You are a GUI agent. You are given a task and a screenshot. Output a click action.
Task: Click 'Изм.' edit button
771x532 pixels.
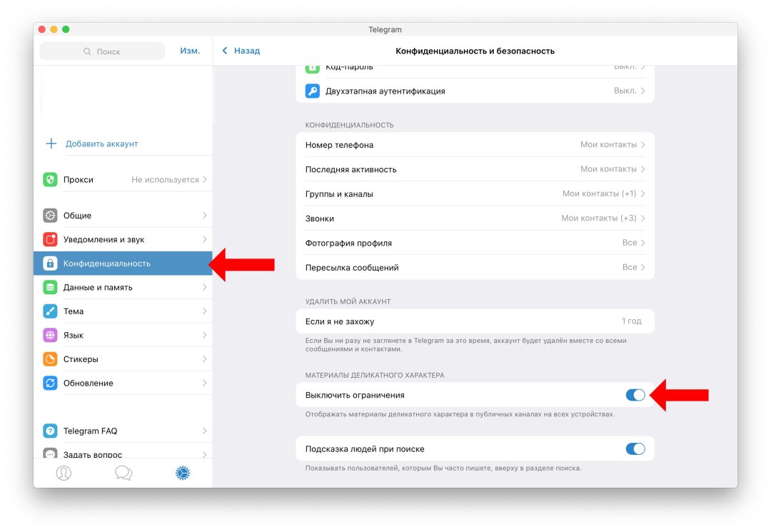tap(190, 51)
